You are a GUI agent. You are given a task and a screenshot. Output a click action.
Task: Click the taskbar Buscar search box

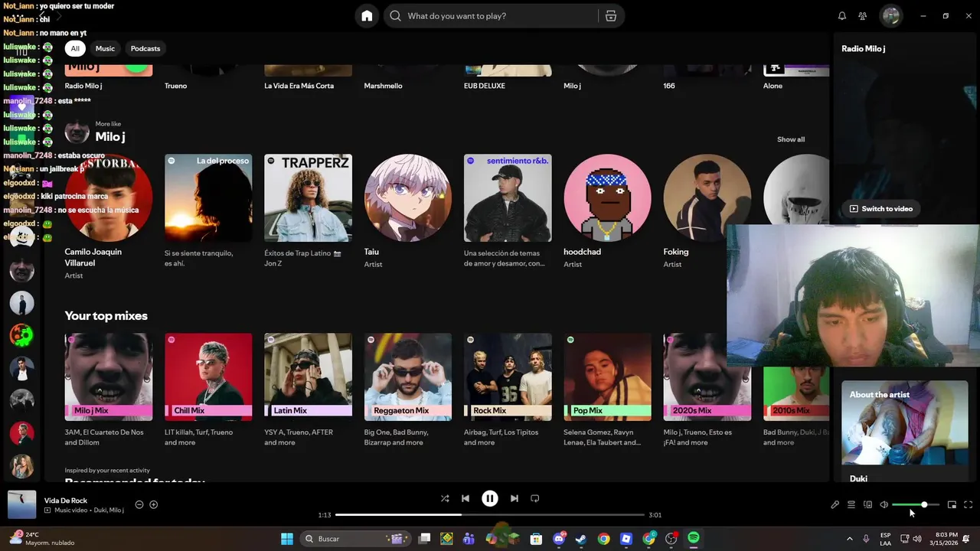(356, 539)
